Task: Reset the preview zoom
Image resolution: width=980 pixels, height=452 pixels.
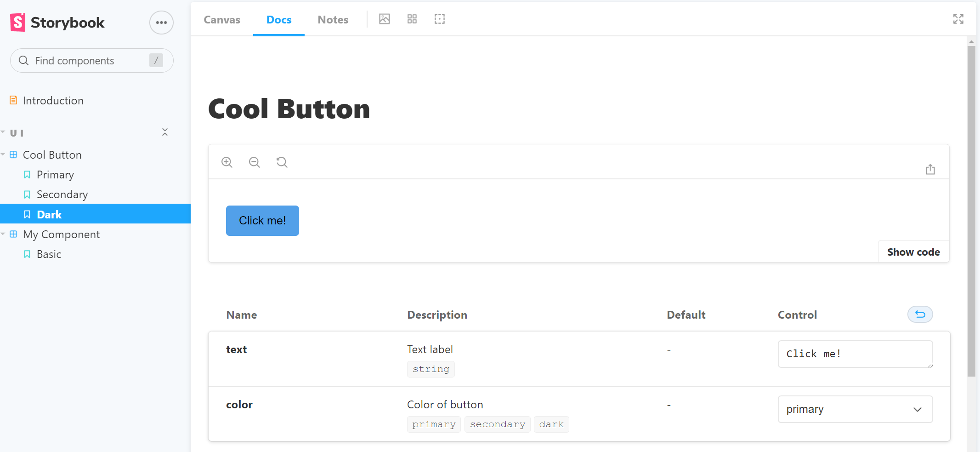Action: (x=282, y=162)
